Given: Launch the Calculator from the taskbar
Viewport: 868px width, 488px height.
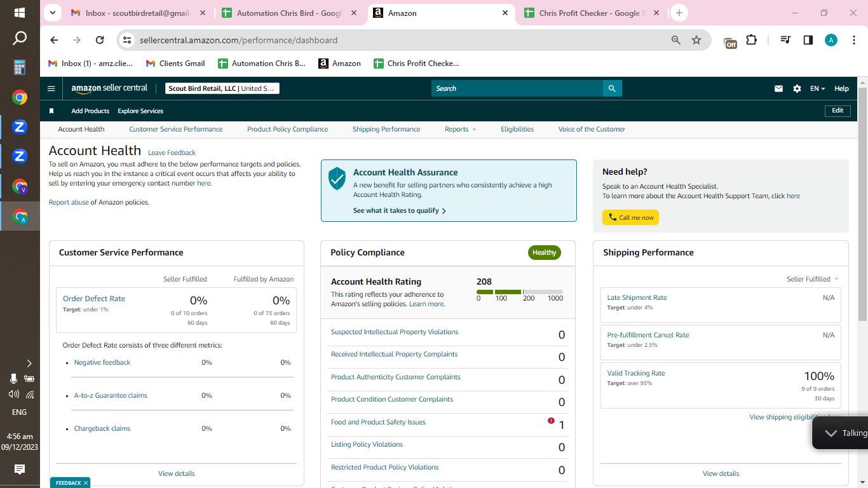Looking at the screenshot, I should click(20, 67).
